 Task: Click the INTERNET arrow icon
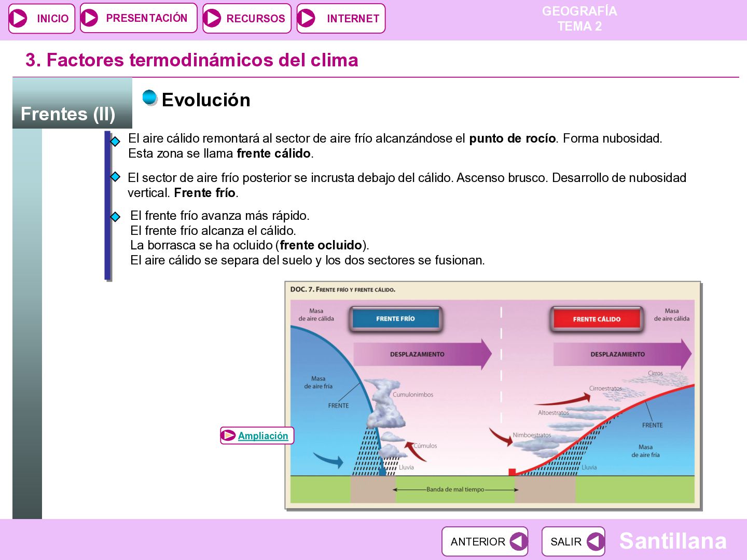coord(307,18)
